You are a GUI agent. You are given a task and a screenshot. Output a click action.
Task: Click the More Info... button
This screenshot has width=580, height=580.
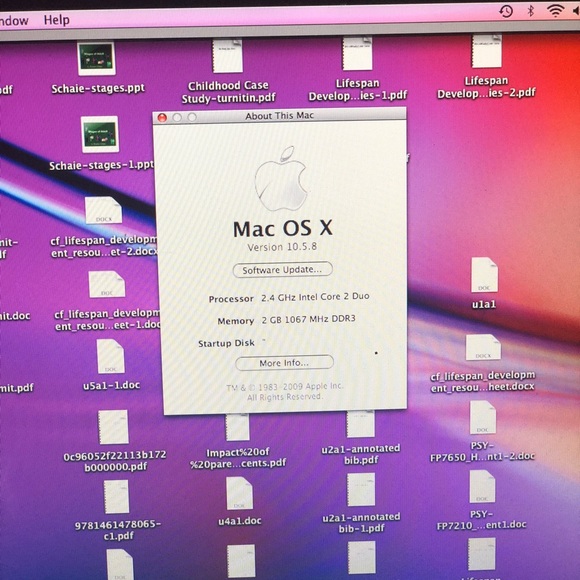tap(284, 363)
